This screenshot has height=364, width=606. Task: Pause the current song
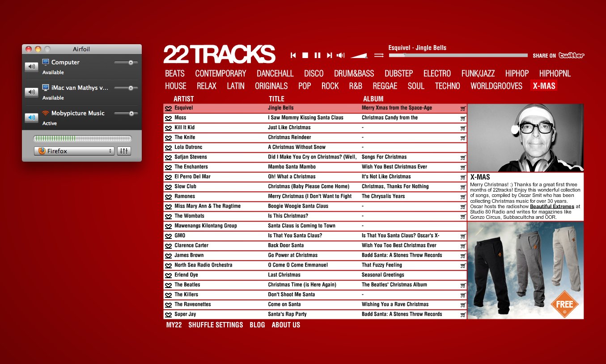click(x=318, y=55)
